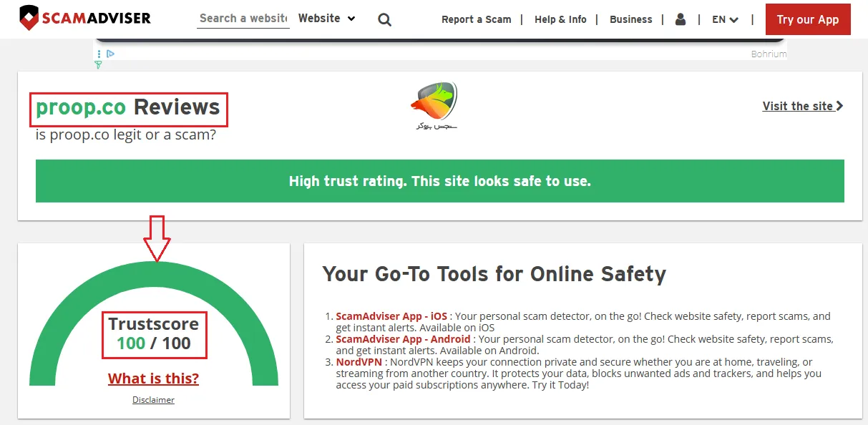Select the Business menu item

pyautogui.click(x=630, y=19)
